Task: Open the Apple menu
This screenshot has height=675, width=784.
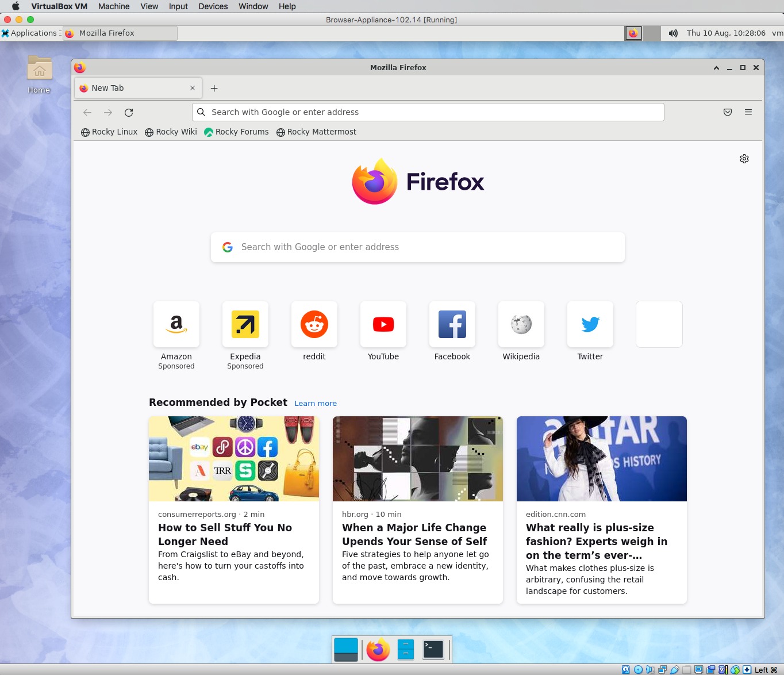Action: (16, 6)
